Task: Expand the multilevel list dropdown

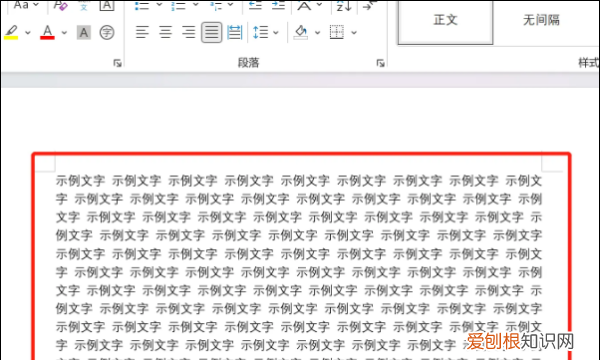Action: [x=231, y=5]
